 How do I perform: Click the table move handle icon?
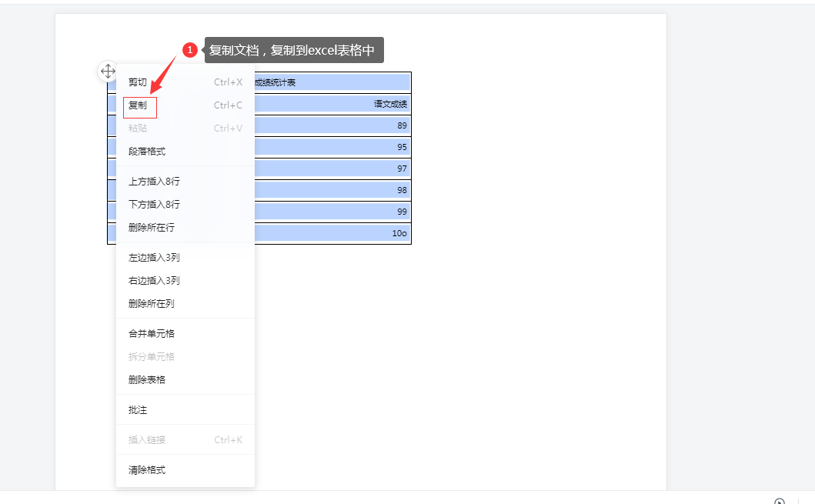tap(108, 72)
